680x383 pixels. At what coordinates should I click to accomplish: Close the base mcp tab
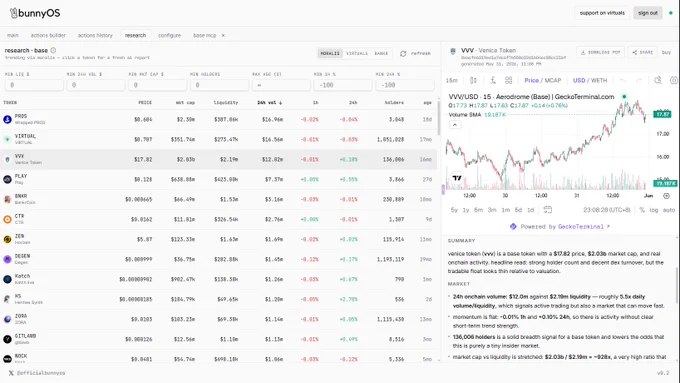click(x=223, y=35)
